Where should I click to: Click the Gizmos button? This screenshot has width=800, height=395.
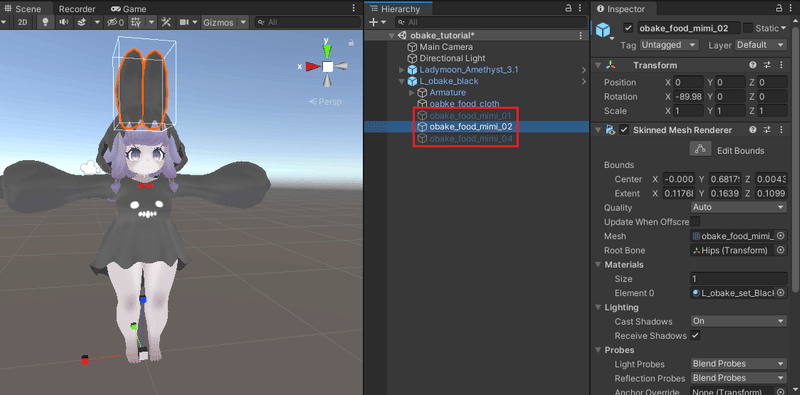pos(218,22)
